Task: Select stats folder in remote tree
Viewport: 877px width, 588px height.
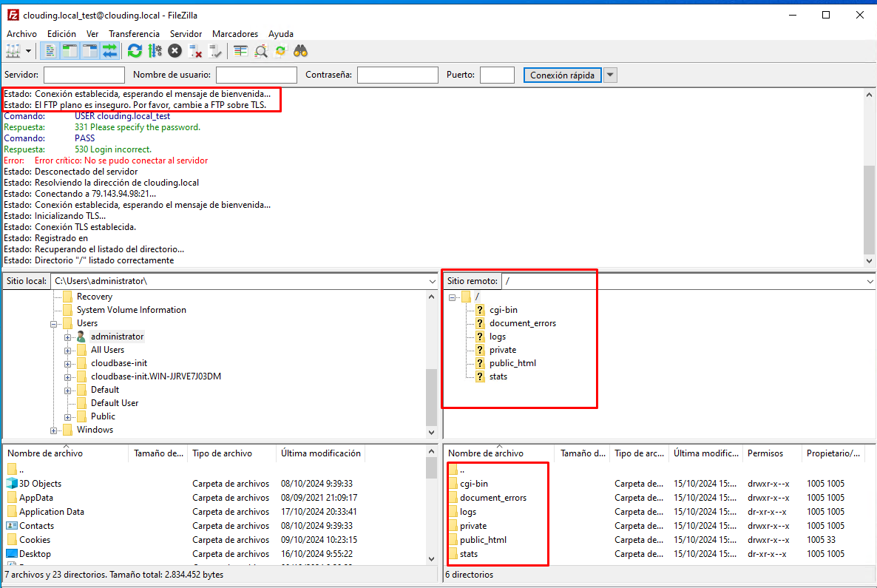Action: (x=498, y=376)
